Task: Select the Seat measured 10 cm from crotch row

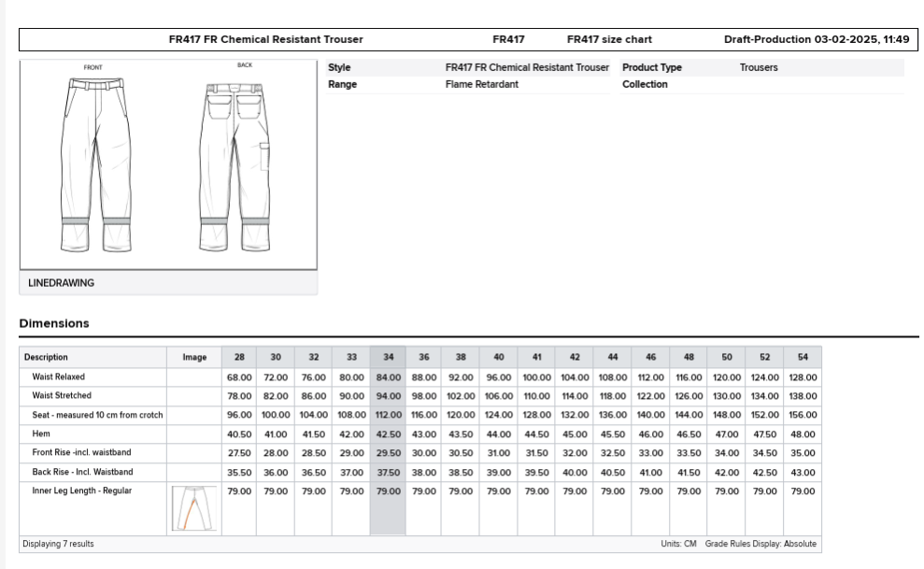Action: [95, 415]
